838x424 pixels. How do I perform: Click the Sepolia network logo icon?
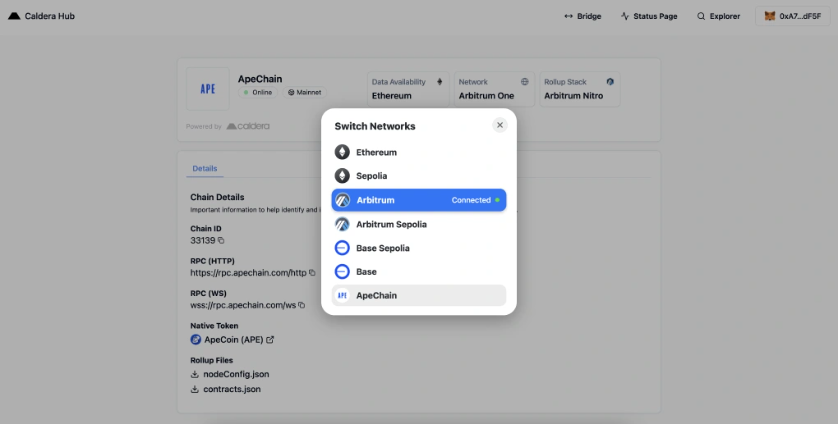[342, 176]
